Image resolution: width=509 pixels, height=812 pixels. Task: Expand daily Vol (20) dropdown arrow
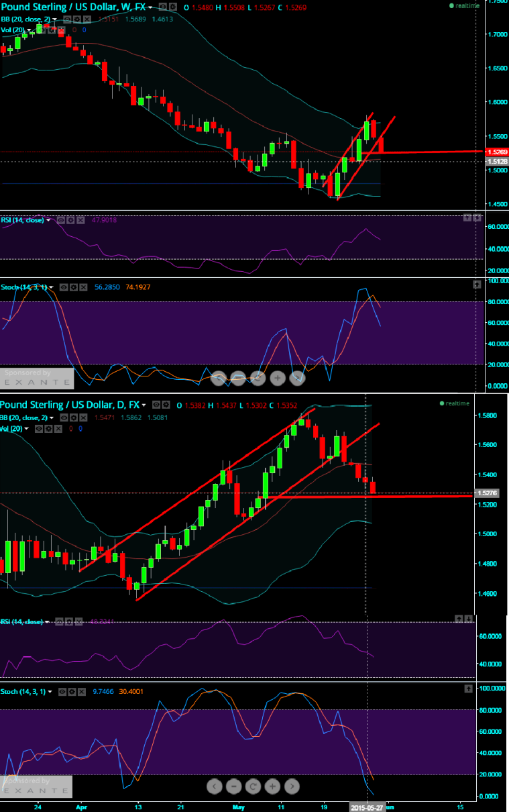pyautogui.click(x=27, y=429)
